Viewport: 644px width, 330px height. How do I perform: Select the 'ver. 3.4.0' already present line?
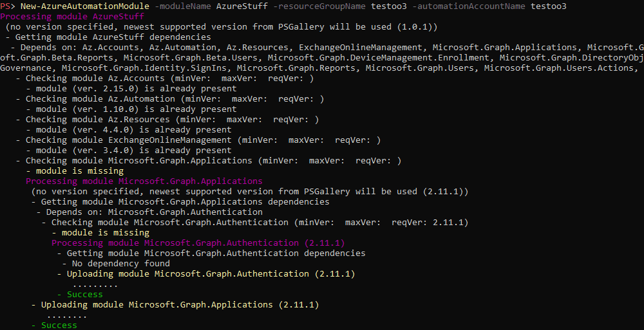[133, 150]
